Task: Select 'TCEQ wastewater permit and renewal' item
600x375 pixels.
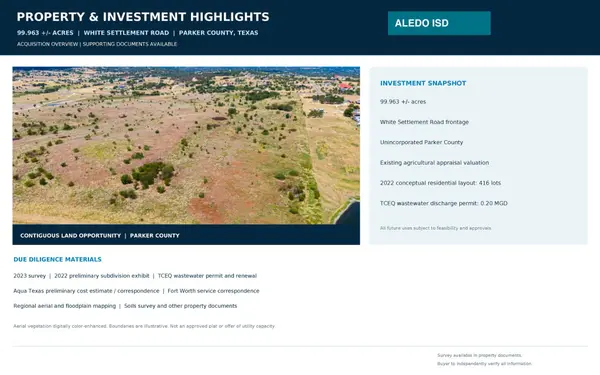Action: 207,276
